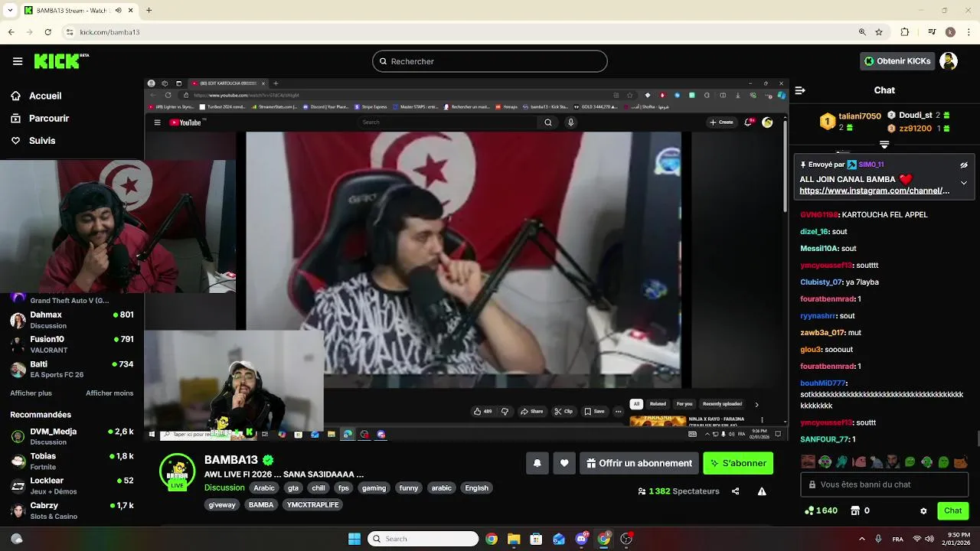The image size is (980, 551).
Task: Click zz91200 in gift leaderboard
Action: (916, 129)
